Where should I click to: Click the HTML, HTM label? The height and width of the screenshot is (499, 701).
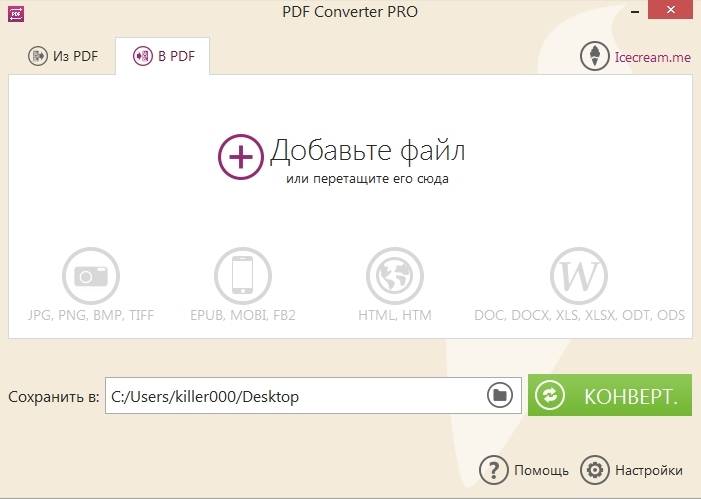(395, 315)
